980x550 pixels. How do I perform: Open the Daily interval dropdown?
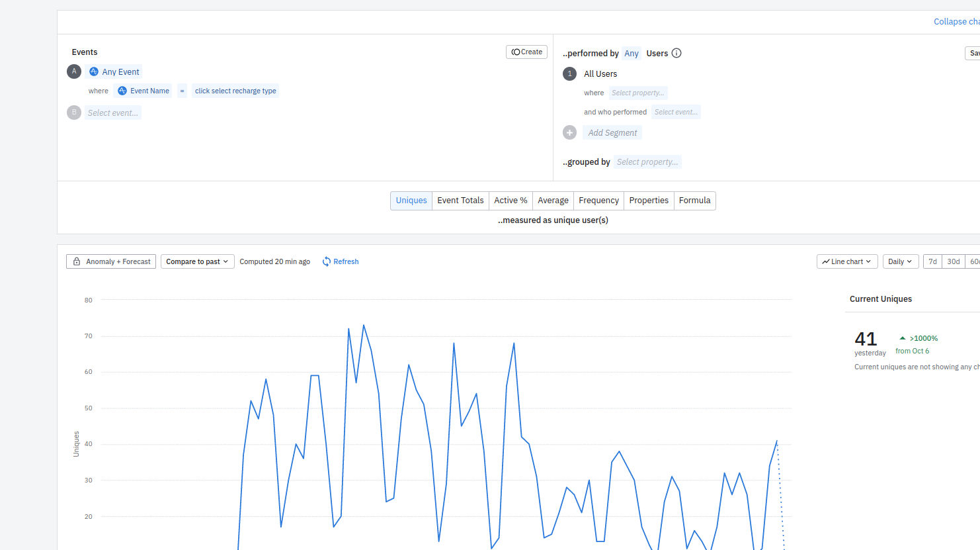pyautogui.click(x=901, y=261)
